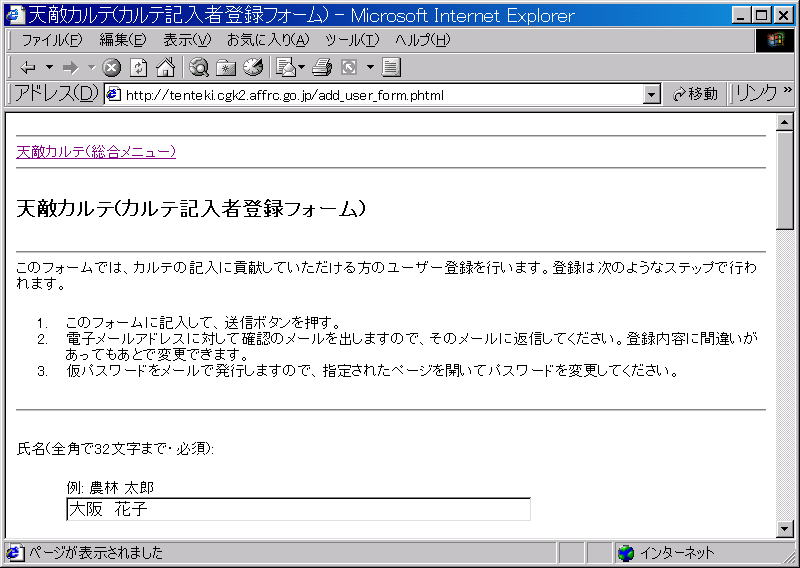Click the Back arrow toolbar icon

[27, 68]
